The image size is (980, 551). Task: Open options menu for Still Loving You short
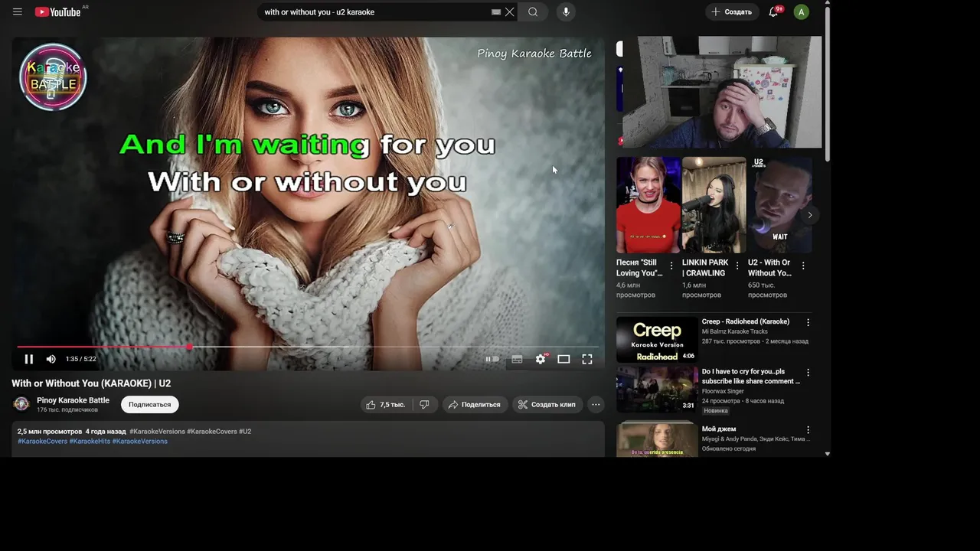pos(671,266)
